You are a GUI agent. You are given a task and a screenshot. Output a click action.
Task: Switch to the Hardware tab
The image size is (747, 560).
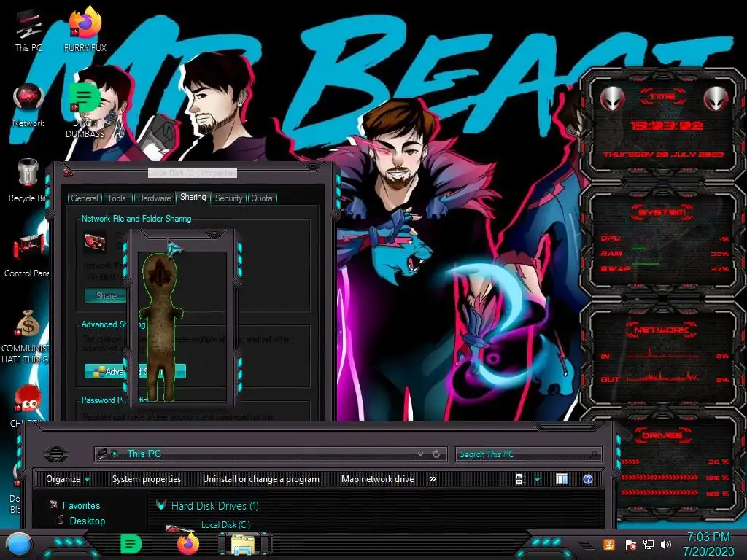(155, 198)
